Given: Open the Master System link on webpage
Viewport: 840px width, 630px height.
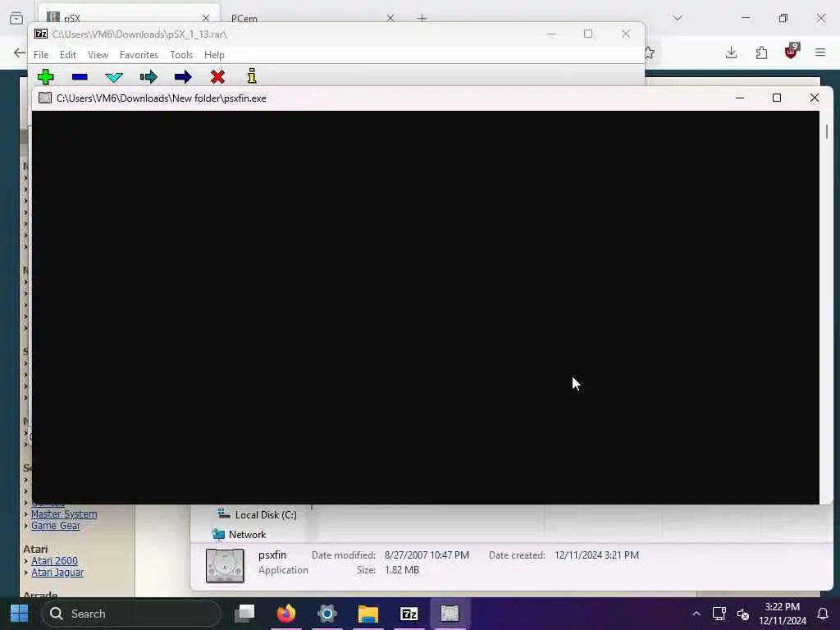Looking at the screenshot, I should point(64,514).
